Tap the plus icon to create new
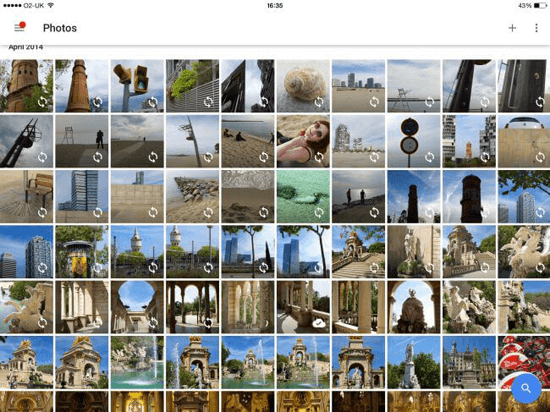 512,28
